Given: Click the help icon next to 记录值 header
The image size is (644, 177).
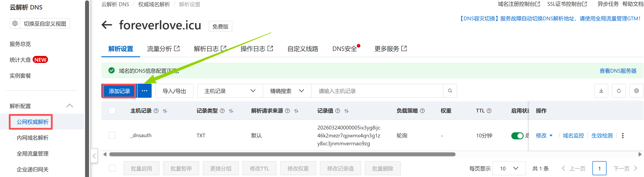Looking at the screenshot, I should click(x=337, y=111).
